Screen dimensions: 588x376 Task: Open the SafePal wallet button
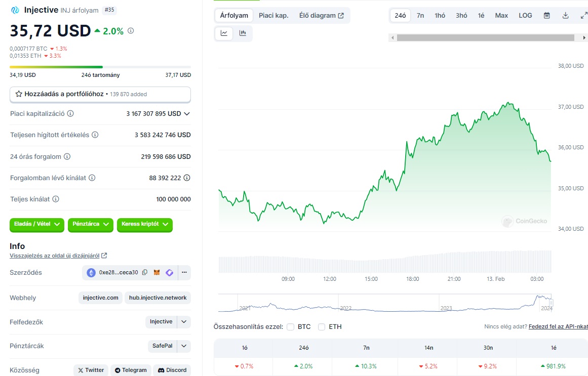(x=163, y=346)
